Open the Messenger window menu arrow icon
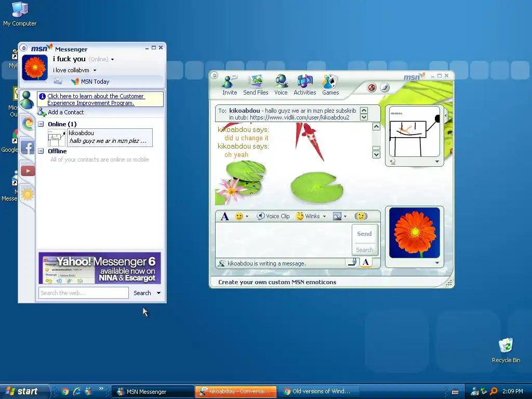 (x=24, y=48)
